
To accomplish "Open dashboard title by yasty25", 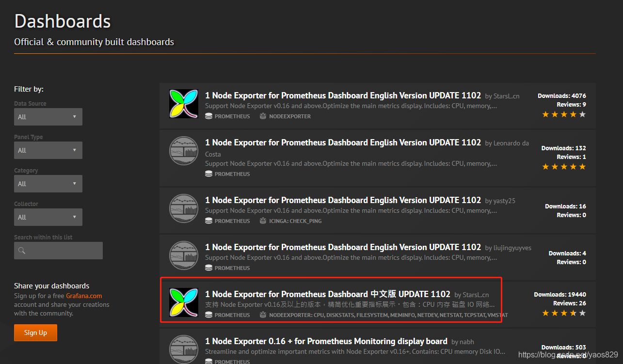I will point(343,200).
